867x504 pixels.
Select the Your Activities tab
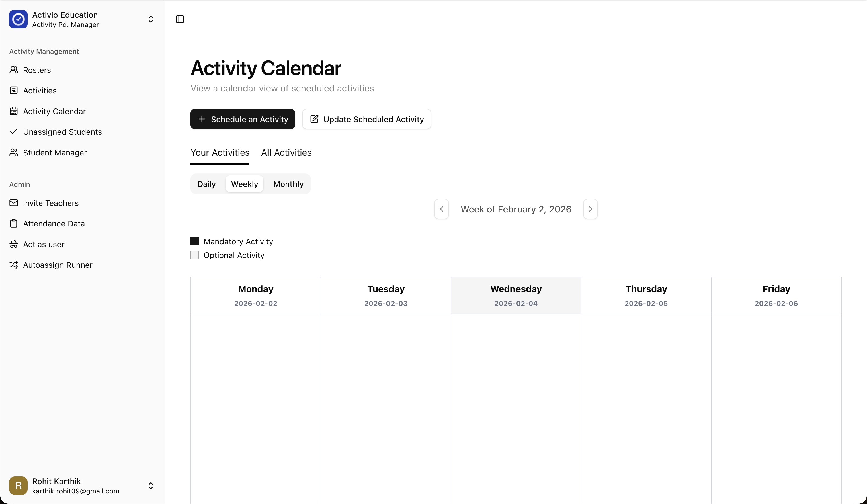[220, 153]
